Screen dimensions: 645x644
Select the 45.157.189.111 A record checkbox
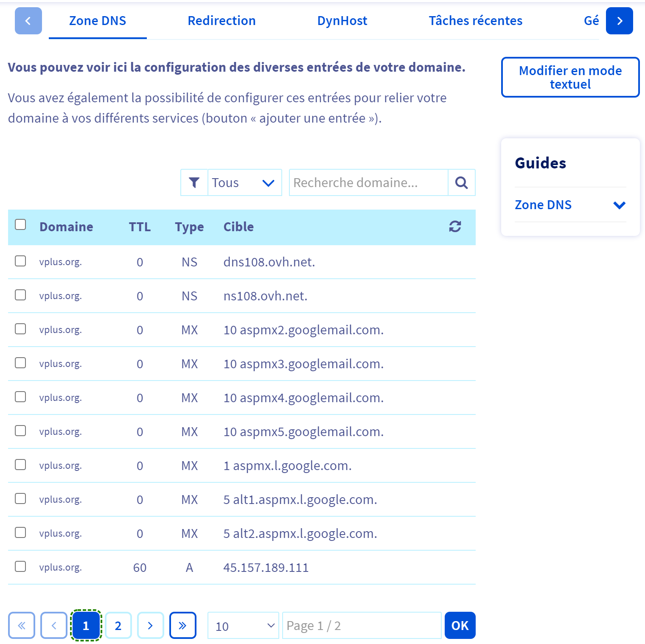pos(20,566)
